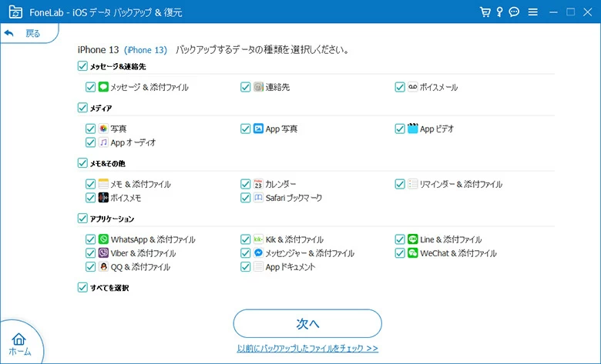This screenshot has width=601, height=364.
Task: Go back with the 戻る button
Action: (x=23, y=34)
